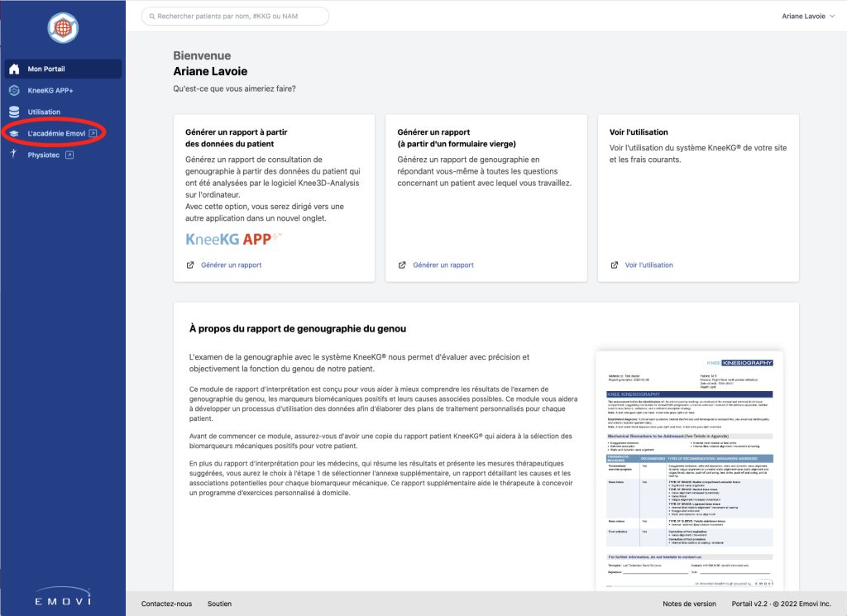847x616 pixels.
Task: Click the database icon beside Utilisation
Action: pyautogui.click(x=15, y=112)
